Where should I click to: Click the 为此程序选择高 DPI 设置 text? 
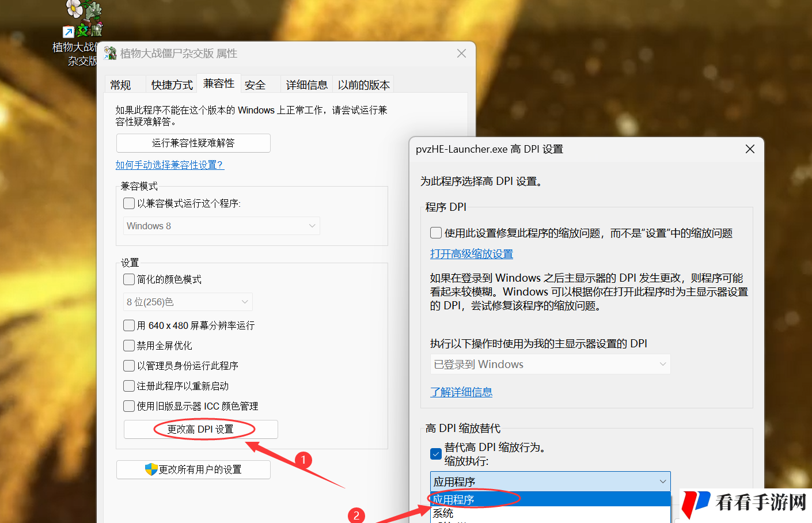(x=481, y=181)
